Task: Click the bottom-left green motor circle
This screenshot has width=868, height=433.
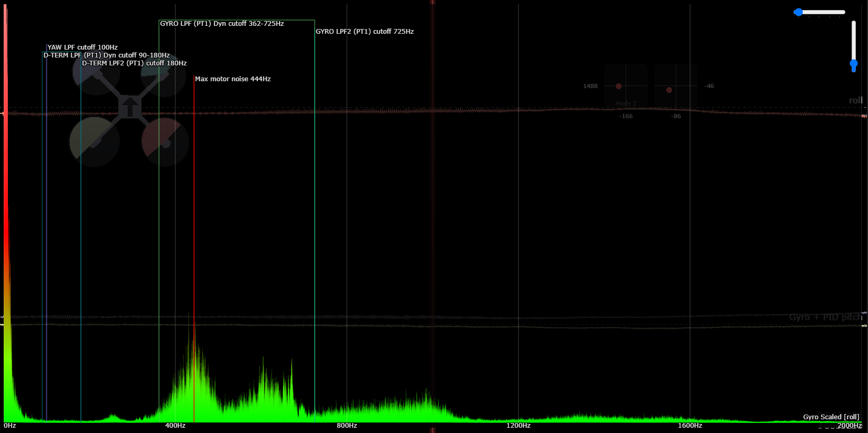Action: point(95,142)
